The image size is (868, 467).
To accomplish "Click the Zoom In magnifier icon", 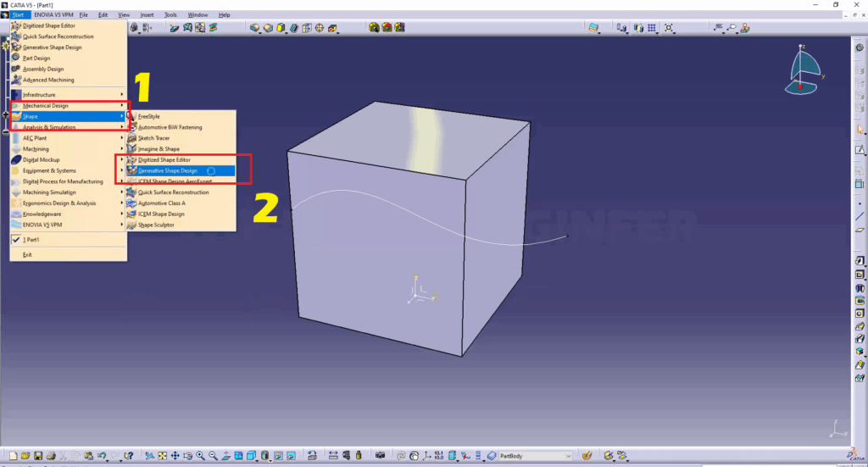I will pyautogui.click(x=200, y=456).
